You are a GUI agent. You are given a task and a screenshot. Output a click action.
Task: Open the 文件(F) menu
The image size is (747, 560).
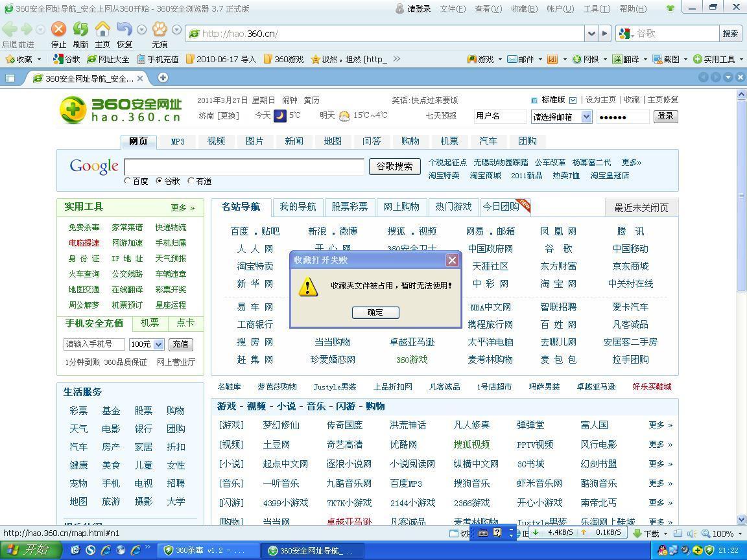pyautogui.click(x=453, y=8)
